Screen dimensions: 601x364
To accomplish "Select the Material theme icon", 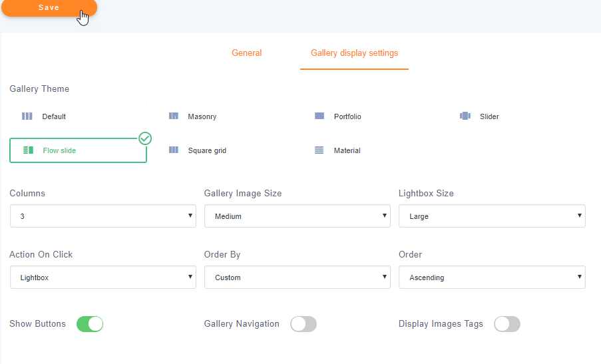I will tap(319, 150).
